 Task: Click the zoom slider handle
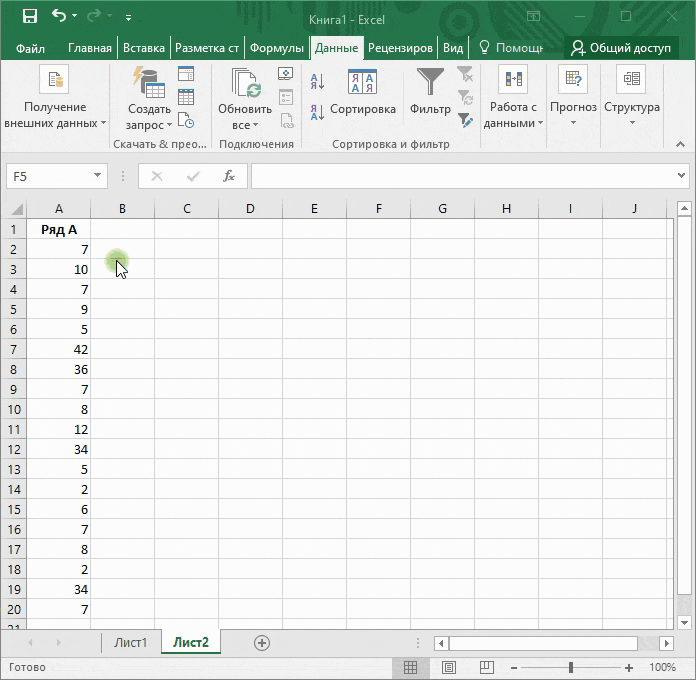click(x=571, y=667)
